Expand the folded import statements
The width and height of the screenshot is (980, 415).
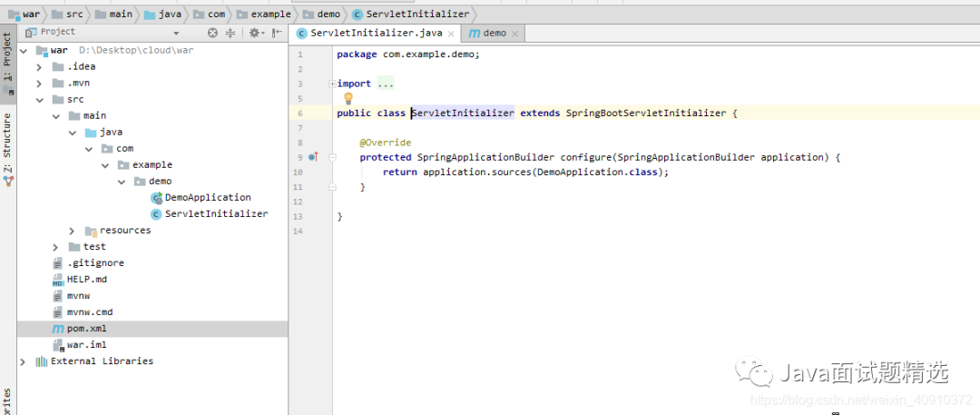pyautogui.click(x=332, y=84)
